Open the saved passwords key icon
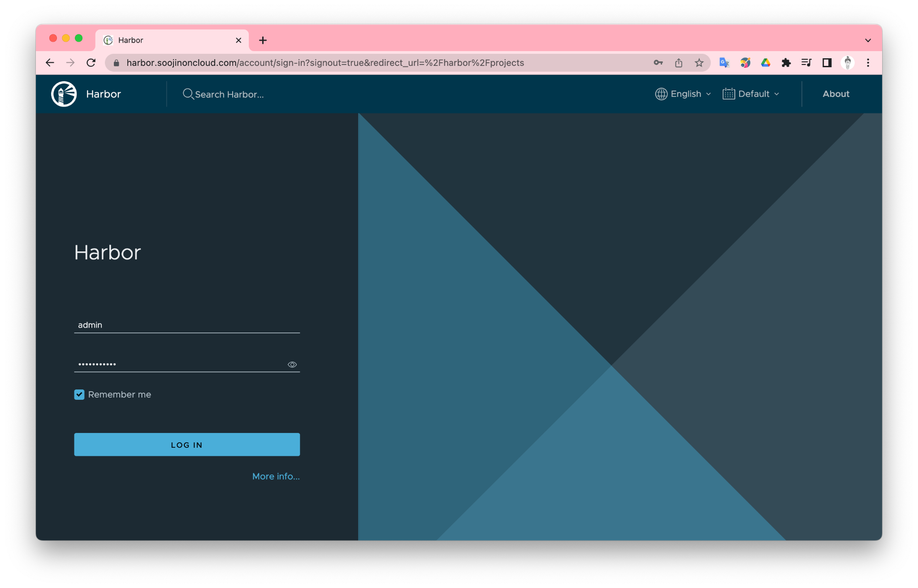918x588 pixels. (x=658, y=63)
